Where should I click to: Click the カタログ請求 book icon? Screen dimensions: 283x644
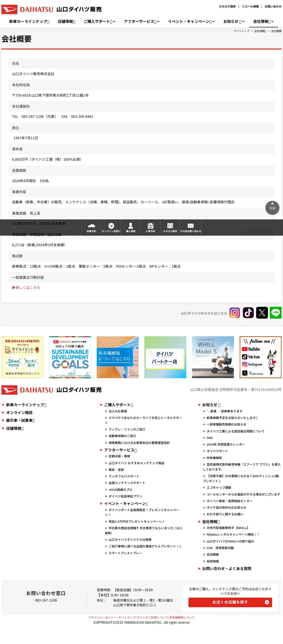click(x=170, y=226)
